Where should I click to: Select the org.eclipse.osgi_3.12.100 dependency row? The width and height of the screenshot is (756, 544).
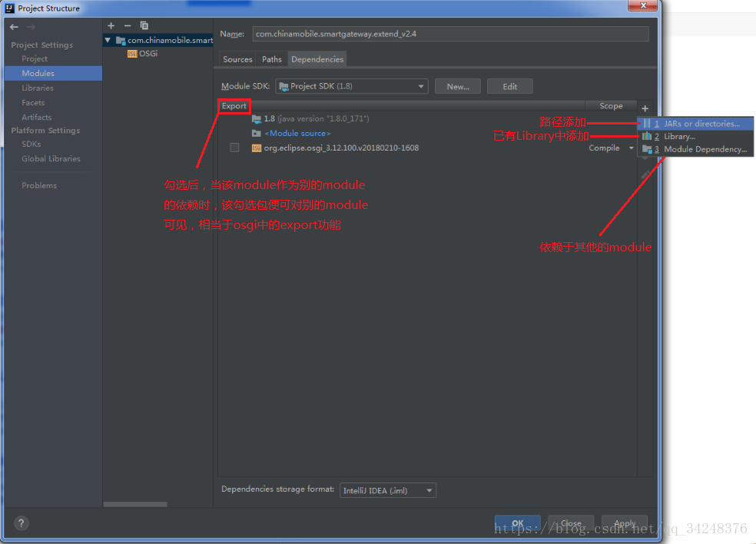428,148
